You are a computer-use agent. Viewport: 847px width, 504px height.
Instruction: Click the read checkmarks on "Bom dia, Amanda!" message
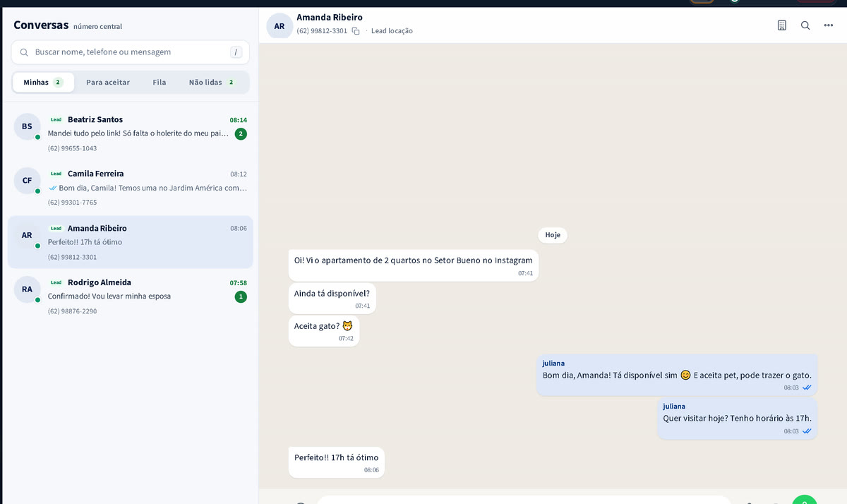click(x=807, y=388)
